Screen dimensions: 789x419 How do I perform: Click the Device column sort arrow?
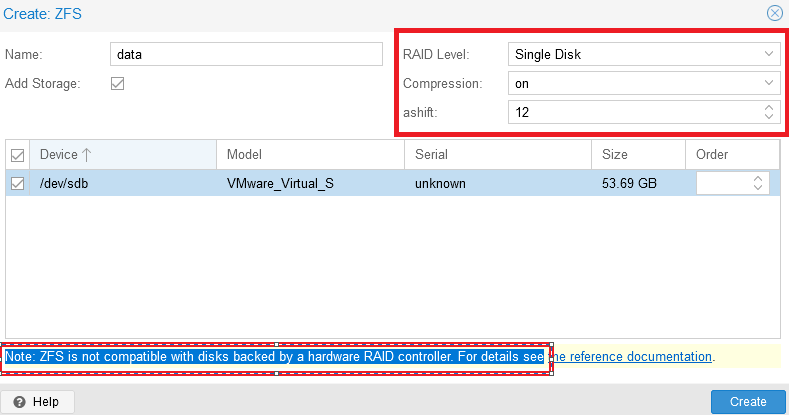click(86, 155)
